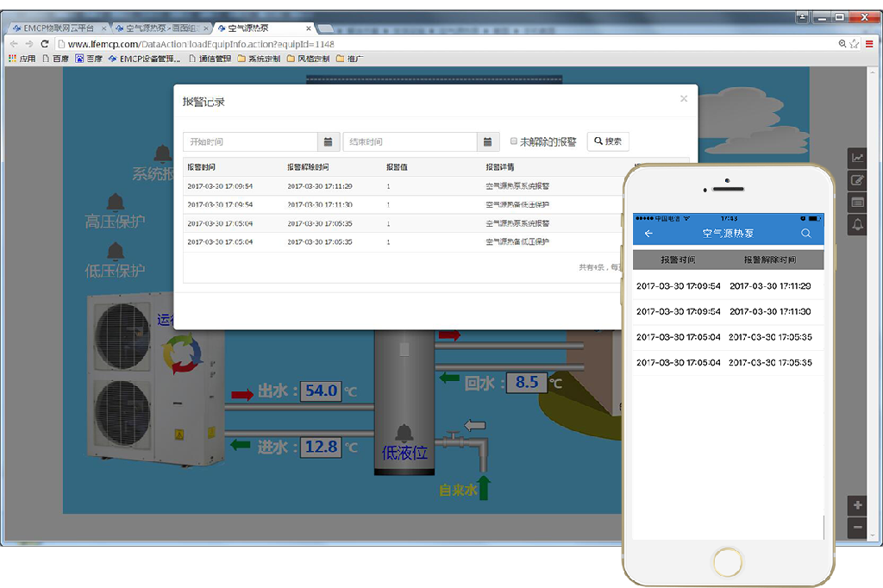
Task: Switch to the EMCP物联网云平台 tab
Action: (58, 28)
